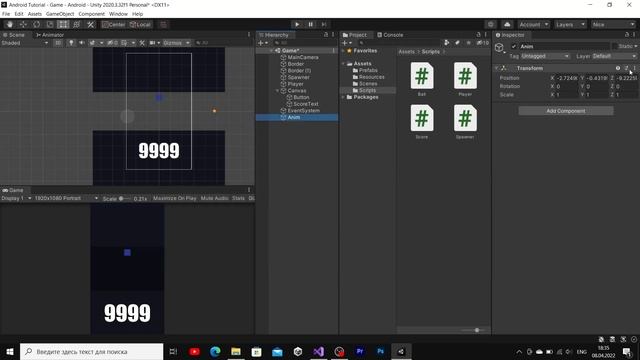Switch to the Scene tab
640x360 pixels.
pos(14,35)
